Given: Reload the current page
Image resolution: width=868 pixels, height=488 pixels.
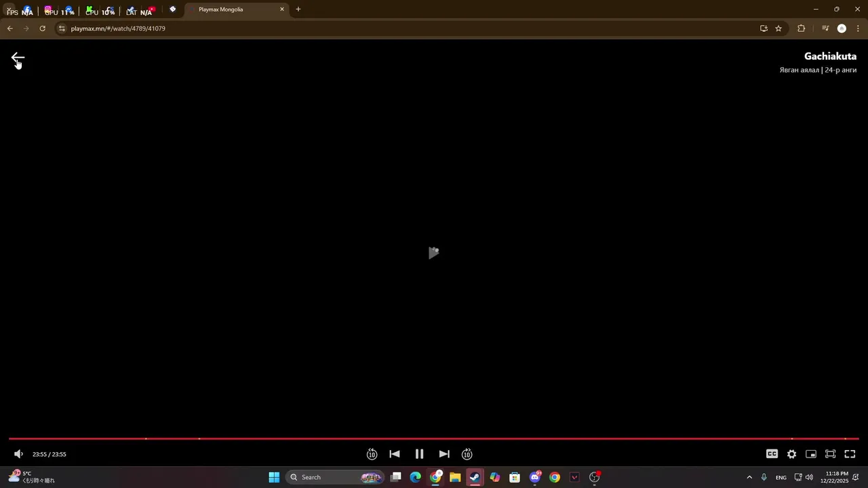Looking at the screenshot, I should coord(42,28).
